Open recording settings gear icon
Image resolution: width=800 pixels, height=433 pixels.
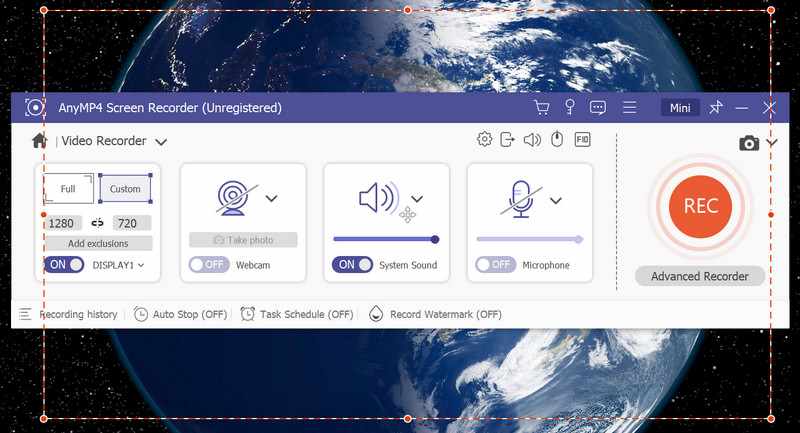coord(484,139)
